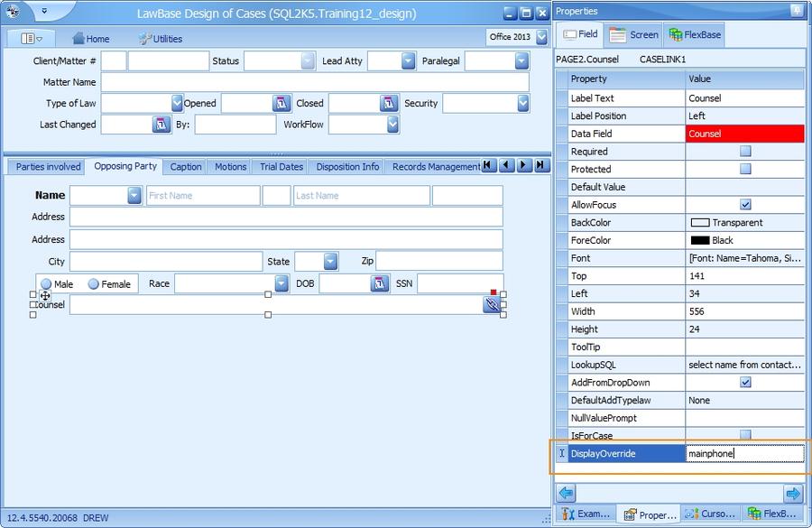
Task: Click the ForeColor Black swatch
Action: pyautogui.click(x=700, y=240)
